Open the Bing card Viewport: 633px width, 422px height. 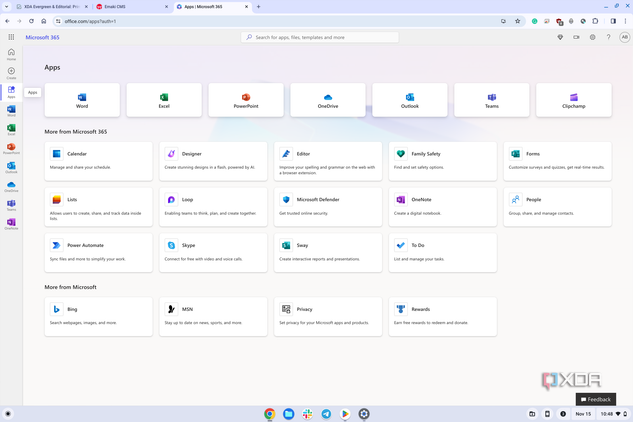pos(99,317)
